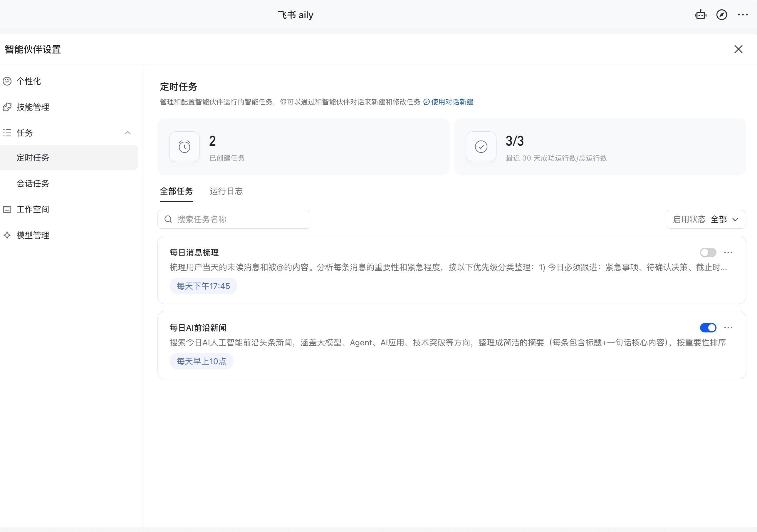Select 会话任务 in the sidebar
The width and height of the screenshot is (757, 532).
[x=33, y=183]
